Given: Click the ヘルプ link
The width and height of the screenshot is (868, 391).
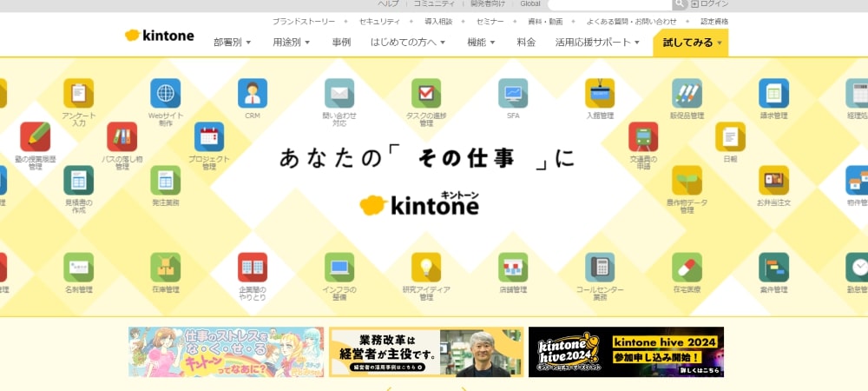Looking at the screenshot, I should click(x=388, y=3).
